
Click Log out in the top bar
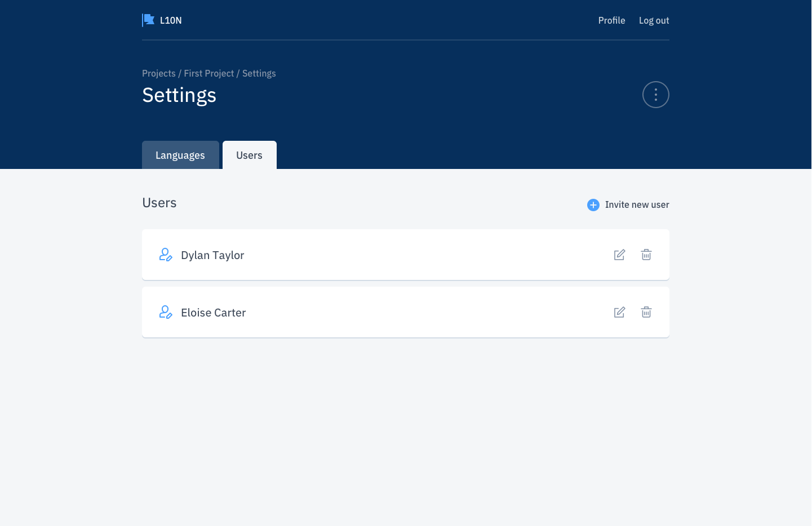(x=654, y=20)
